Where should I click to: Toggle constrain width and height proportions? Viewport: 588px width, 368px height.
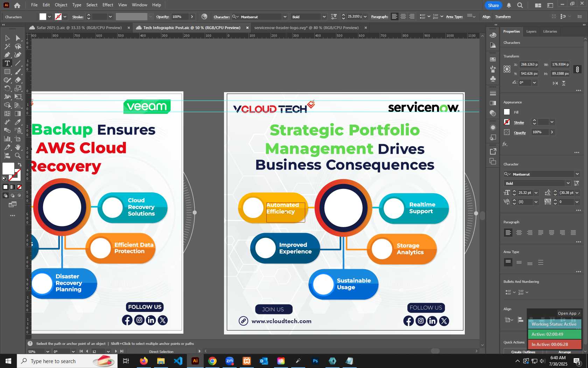click(577, 69)
